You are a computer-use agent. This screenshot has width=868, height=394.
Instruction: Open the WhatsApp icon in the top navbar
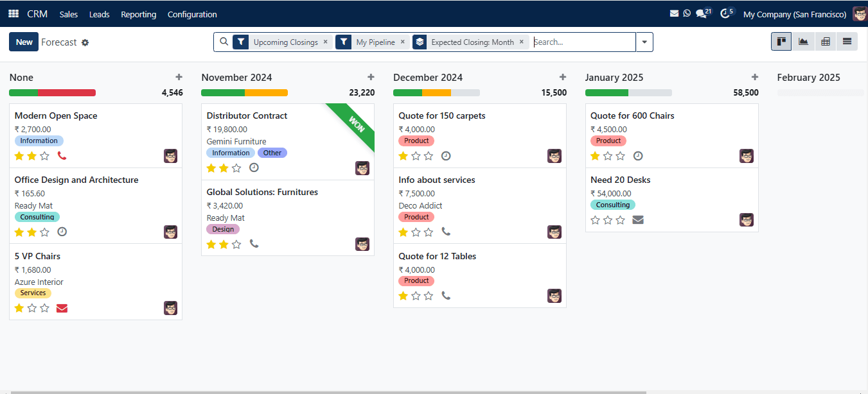point(687,13)
